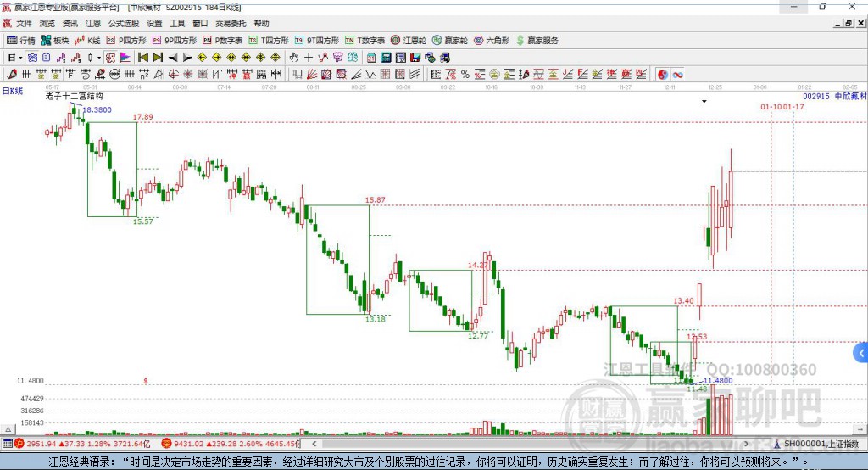Click the red floppy save icon
868x470 pixels.
pos(415,58)
